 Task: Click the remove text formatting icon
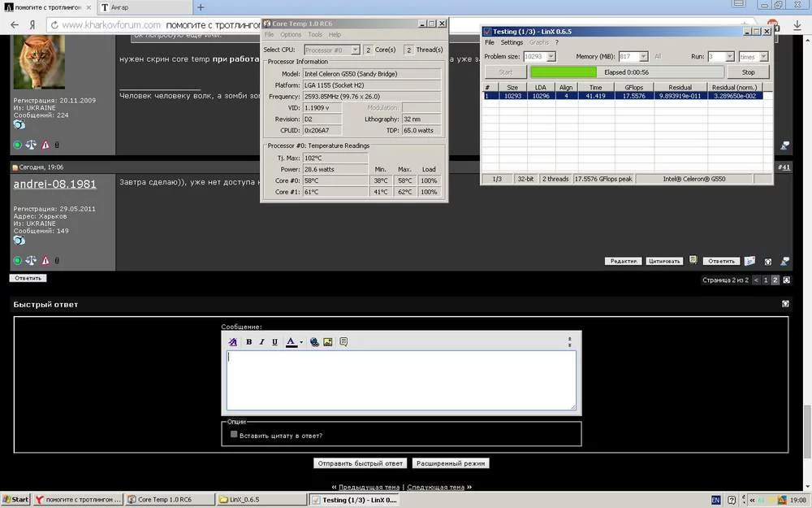point(233,342)
